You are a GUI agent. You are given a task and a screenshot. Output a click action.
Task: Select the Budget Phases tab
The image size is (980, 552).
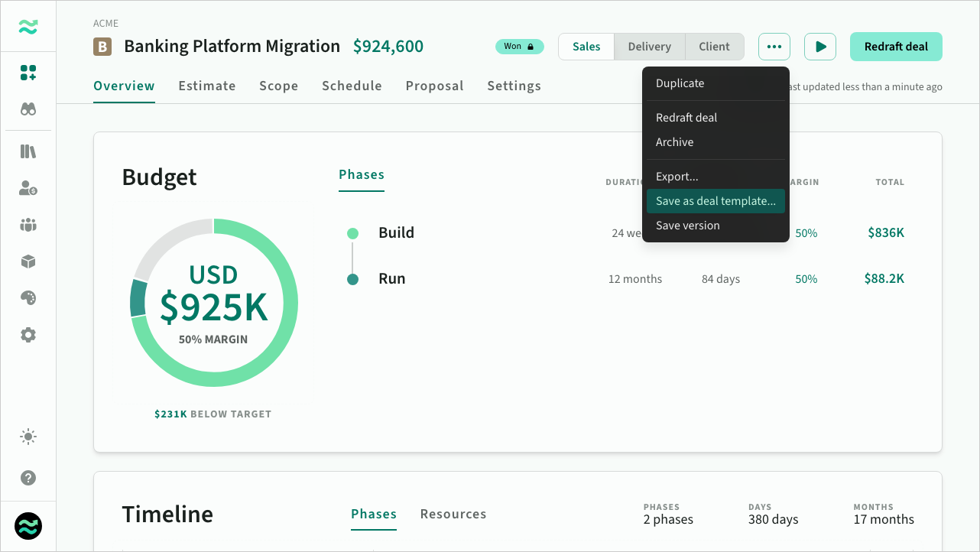(362, 175)
